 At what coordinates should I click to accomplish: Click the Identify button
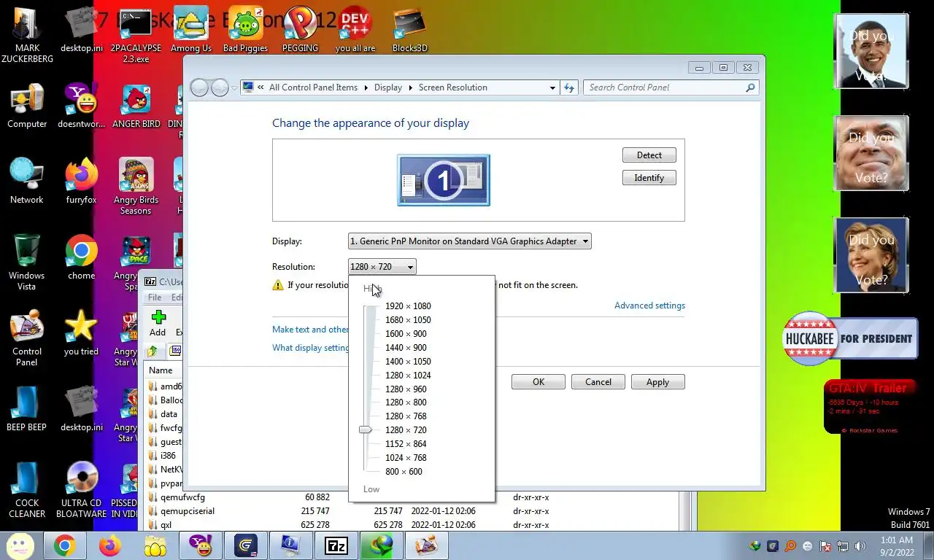coord(649,178)
